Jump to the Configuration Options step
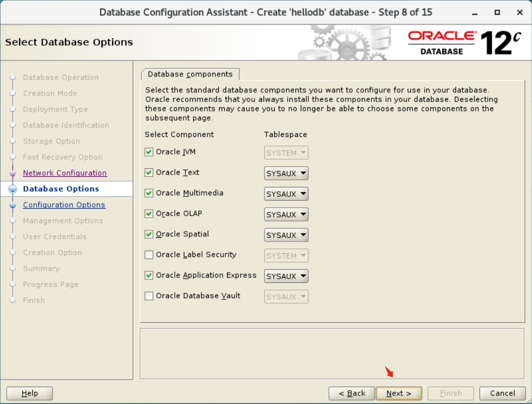Image resolution: width=532 pixels, height=404 pixels. click(x=64, y=205)
